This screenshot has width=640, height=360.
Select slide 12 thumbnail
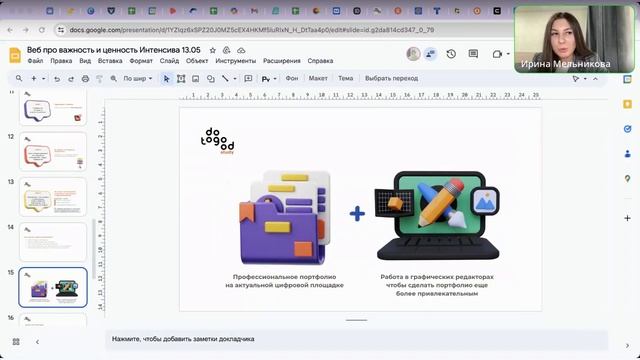tap(53, 152)
